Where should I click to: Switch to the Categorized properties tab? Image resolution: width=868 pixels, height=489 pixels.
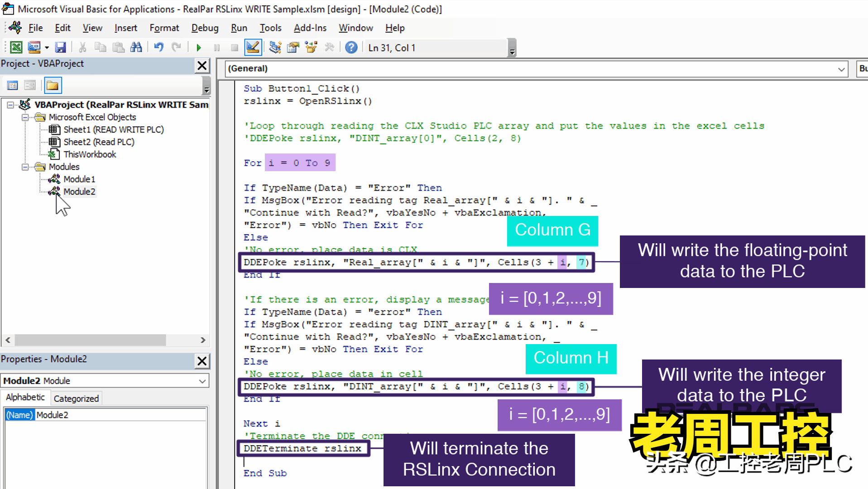coord(76,398)
